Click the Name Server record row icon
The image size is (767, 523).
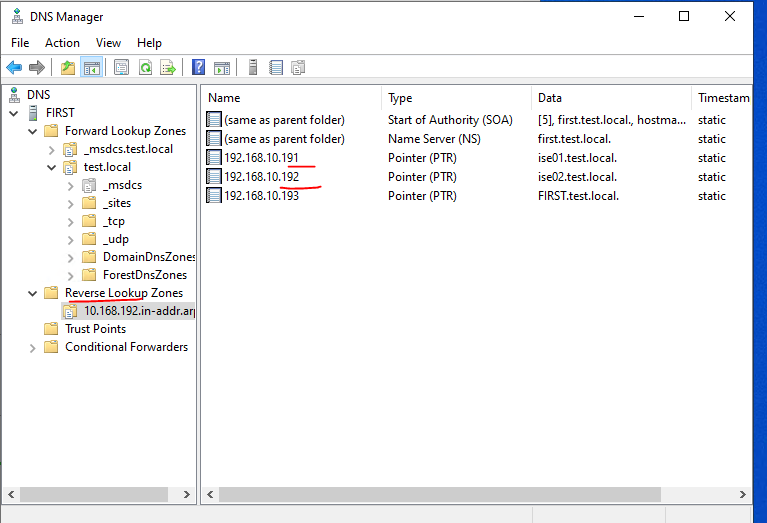tap(213, 139)
